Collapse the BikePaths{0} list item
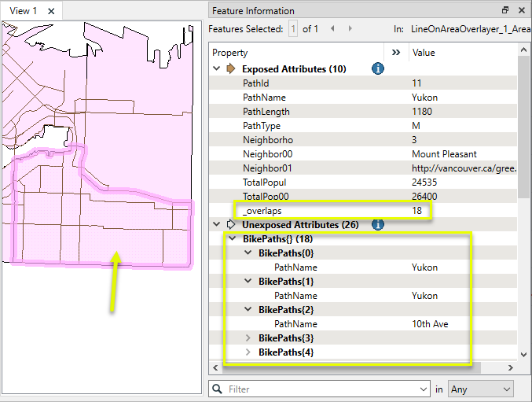This screenshot has height=402, width=532. click(249, 253)
